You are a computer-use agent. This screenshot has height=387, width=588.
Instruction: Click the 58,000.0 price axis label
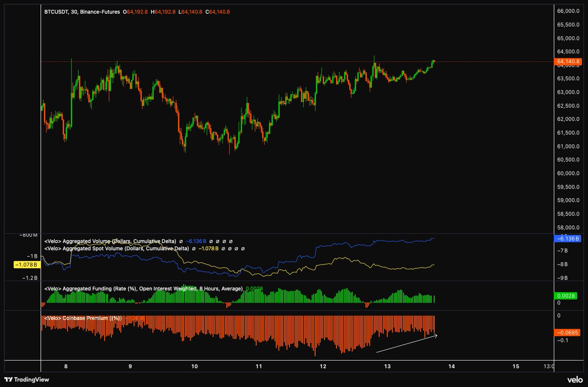click(569, 228)
